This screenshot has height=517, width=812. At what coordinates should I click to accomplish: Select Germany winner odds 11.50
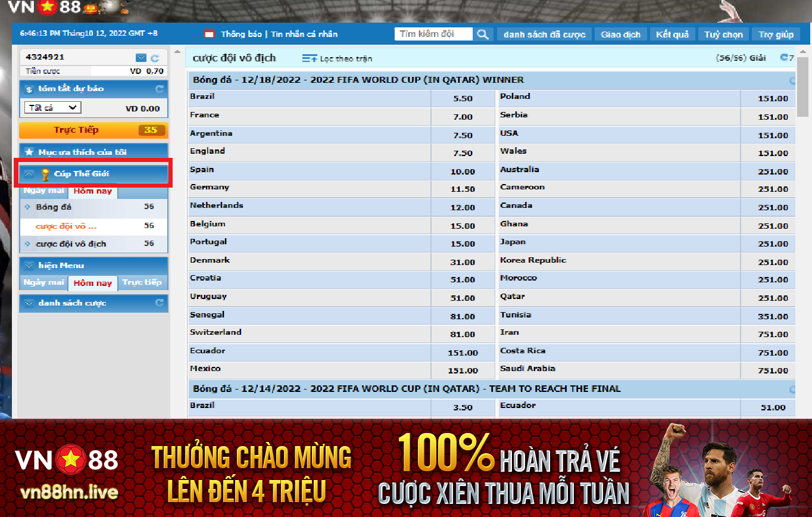[463, 189]
